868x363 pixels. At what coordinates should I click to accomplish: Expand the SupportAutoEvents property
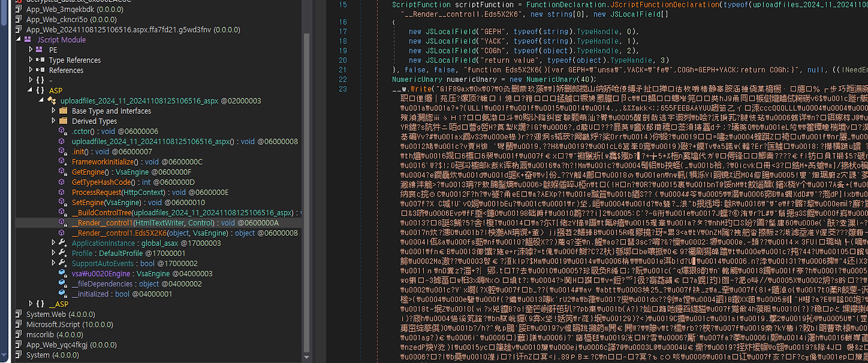click(x=54, y=263)
